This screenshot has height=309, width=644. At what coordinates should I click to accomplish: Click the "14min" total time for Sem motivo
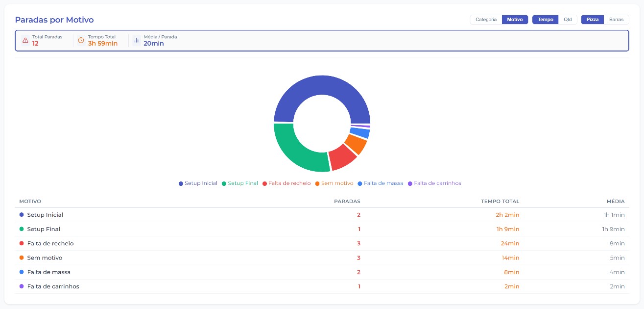511,258
